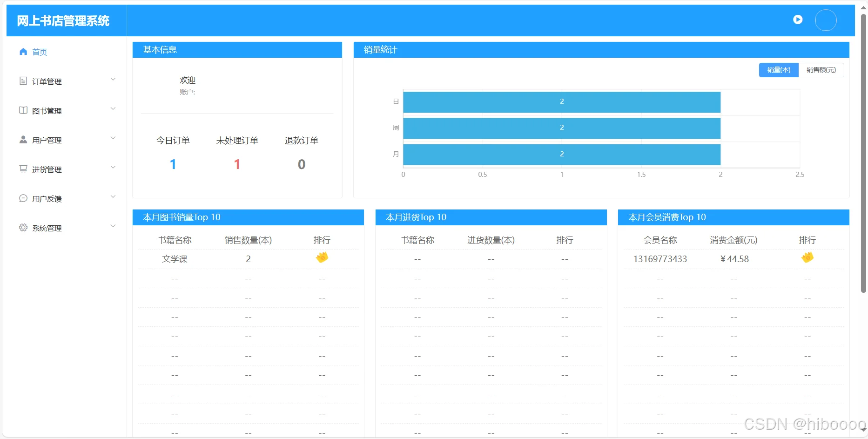Open the profile avatar in the top right
Viewport: 868px width, 439px height.
point(825,20)
